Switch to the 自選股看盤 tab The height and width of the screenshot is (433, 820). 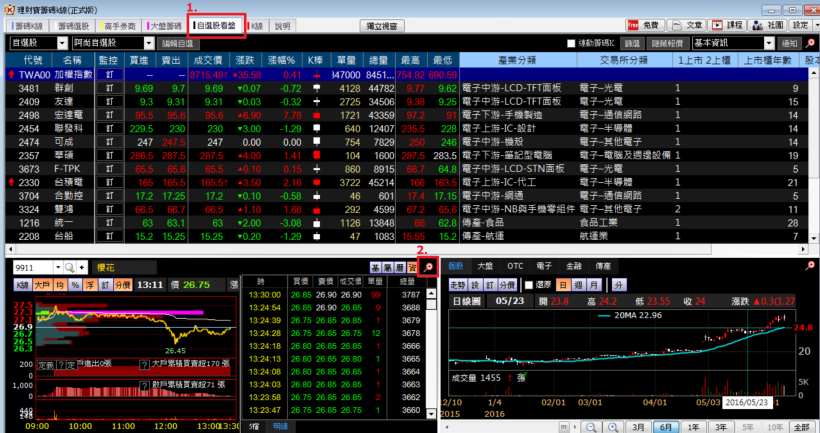(x=216, y=24)
